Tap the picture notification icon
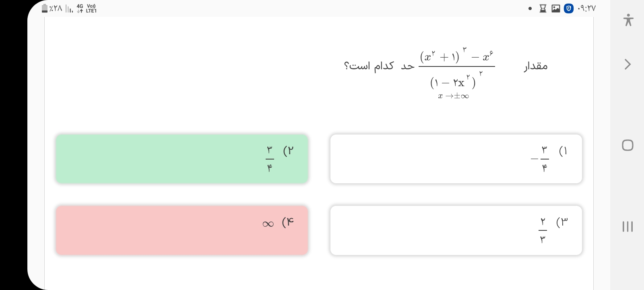Image resolution: width=644 pixels, height=290 pixels. pos(556,8)
